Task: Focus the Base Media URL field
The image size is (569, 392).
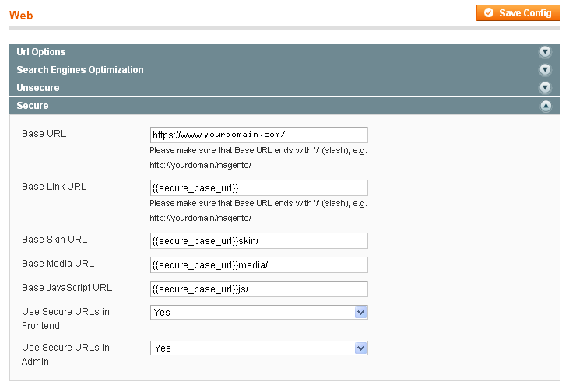Action: click(x=258, y=264)
